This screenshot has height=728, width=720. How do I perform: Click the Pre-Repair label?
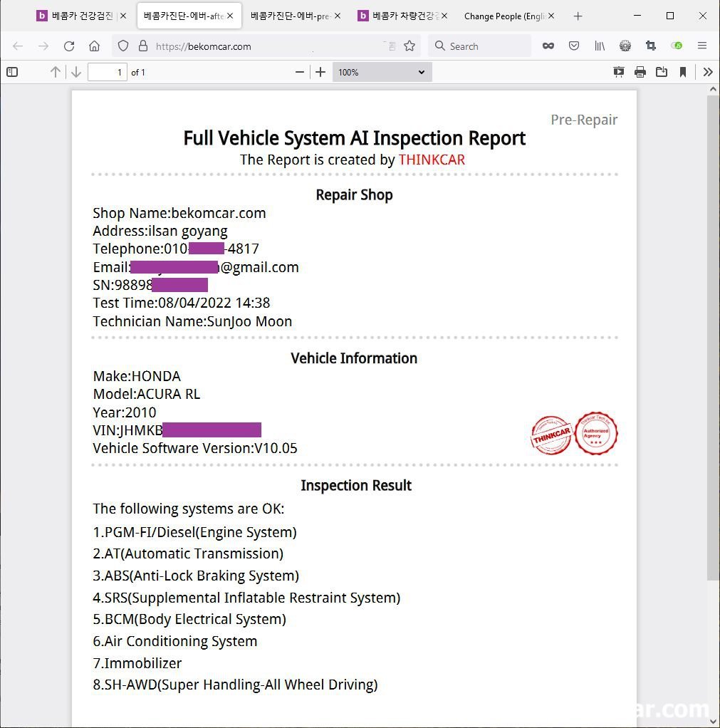click(584, 120)
